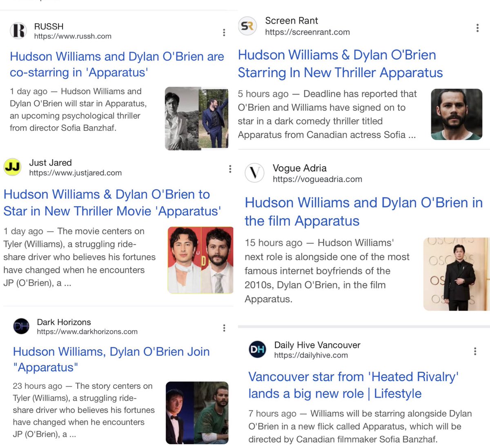Screen dimensions: 490x448
Task: Select Daily Hive snippet starting '7 hours ago'
Action: point(360,426)
